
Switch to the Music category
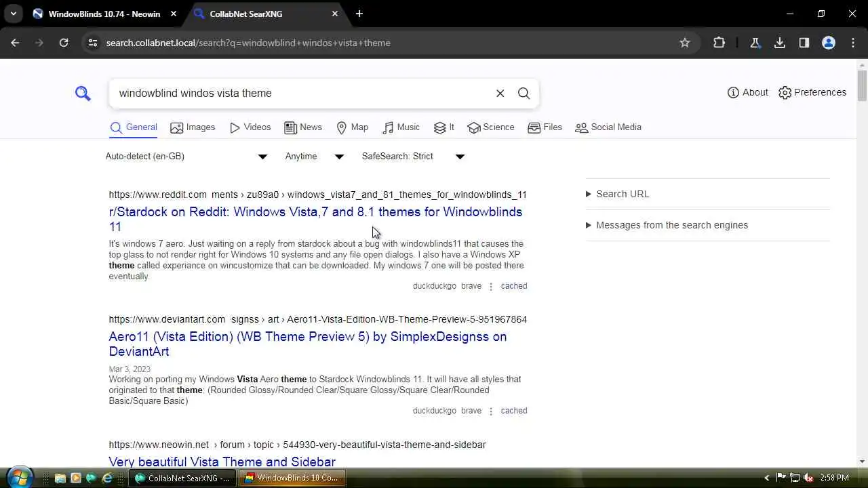(401, 127)
